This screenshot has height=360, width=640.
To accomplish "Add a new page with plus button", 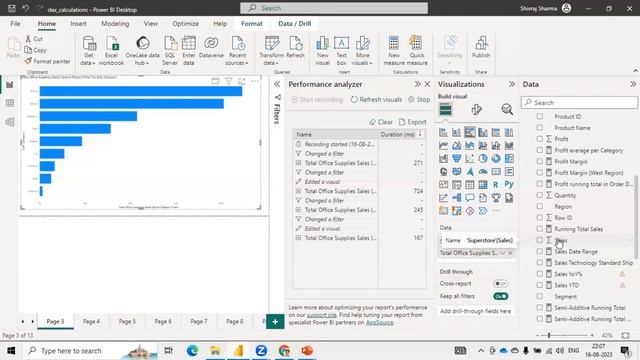I will point(275,322).
